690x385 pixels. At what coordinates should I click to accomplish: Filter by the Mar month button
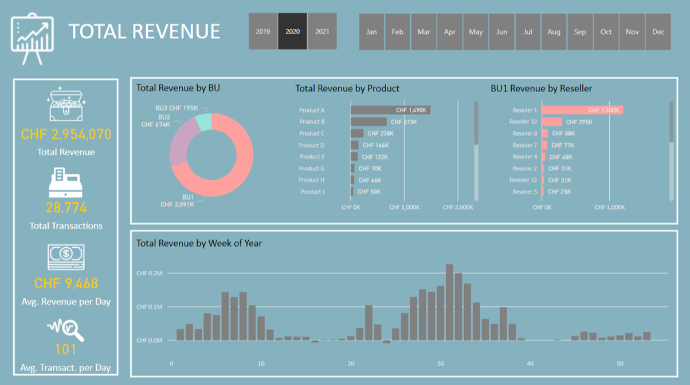click(x=423, y=32)
